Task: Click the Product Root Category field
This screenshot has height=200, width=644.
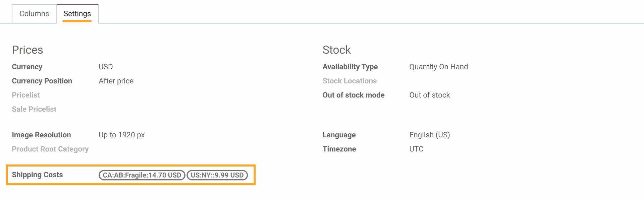Action: [x=50, y=149]
